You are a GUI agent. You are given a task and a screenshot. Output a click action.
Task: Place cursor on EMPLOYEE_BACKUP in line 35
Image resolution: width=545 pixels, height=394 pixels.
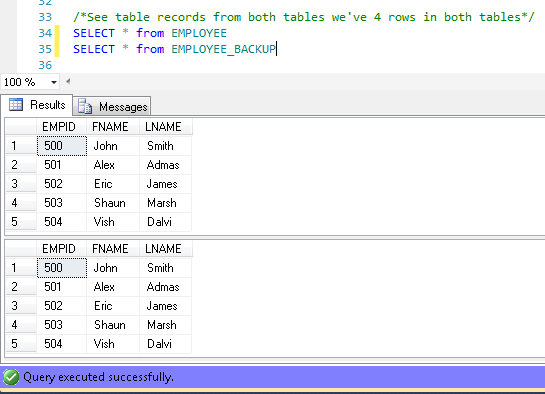click(x=223, y=49)
